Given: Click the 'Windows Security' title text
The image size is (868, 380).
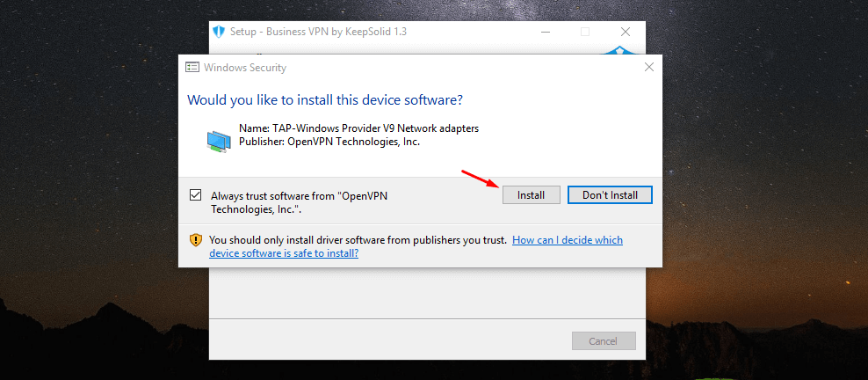Looking at the screenshot, I should (245, 68).
